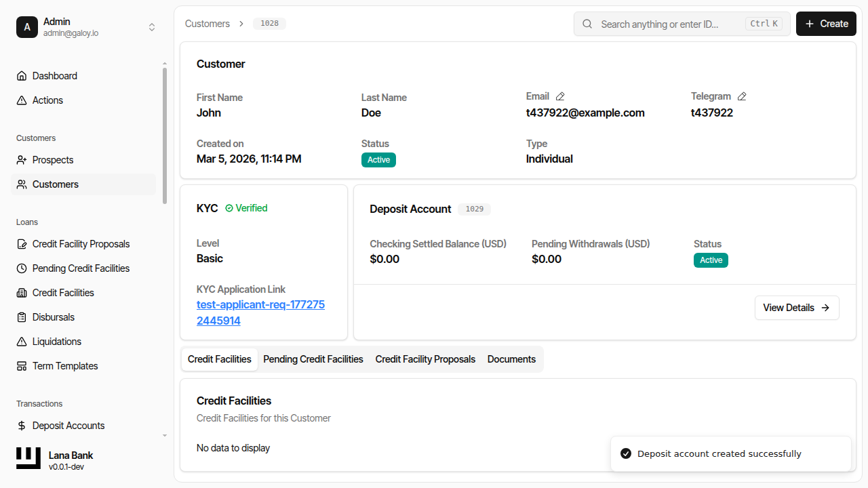868x488 pixels.
Task: Click the Actions warning triangle icon
Action: (21, 100)
